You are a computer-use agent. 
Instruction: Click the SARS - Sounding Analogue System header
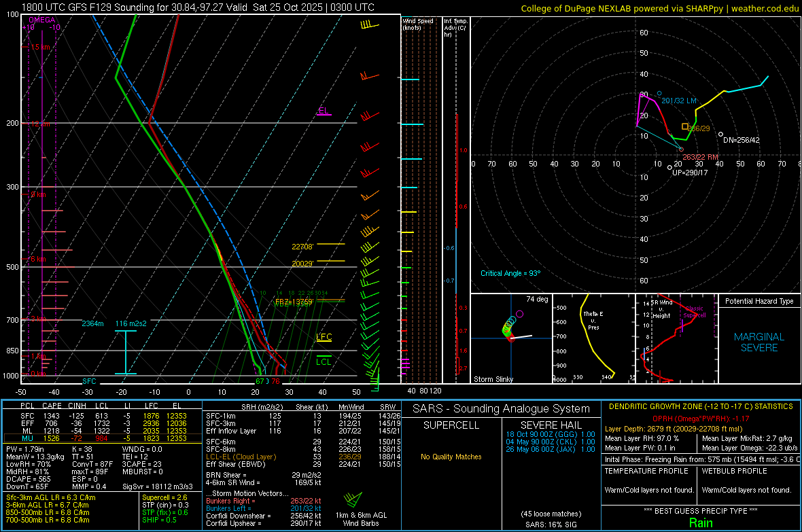pos(502,408)
